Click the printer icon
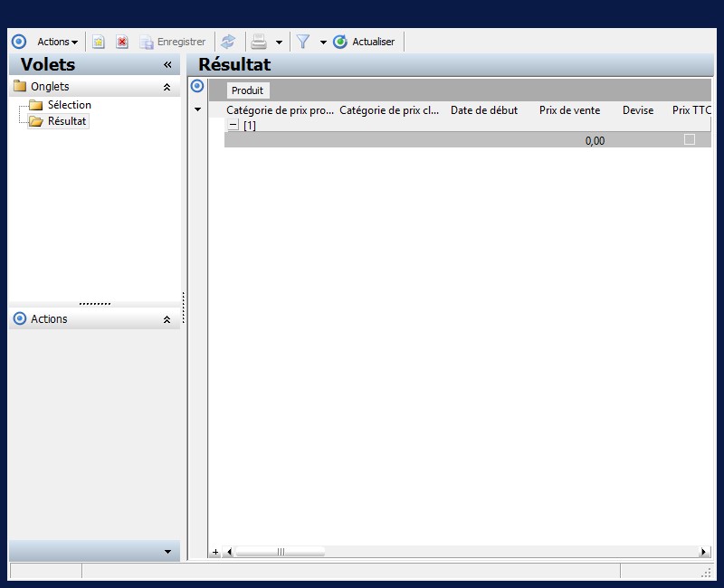The image size is (724, 588). pyautogui.click(x=259, y=42)
